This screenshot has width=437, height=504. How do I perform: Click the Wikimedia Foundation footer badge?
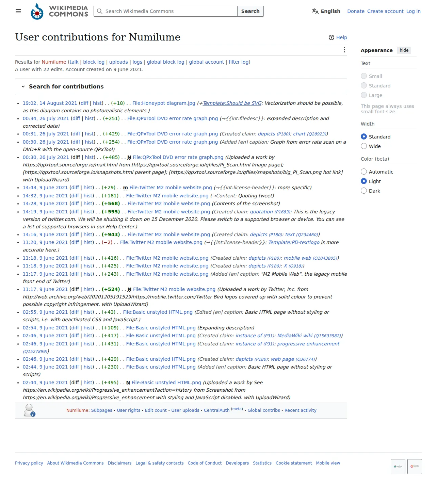(x=398, y=467)
